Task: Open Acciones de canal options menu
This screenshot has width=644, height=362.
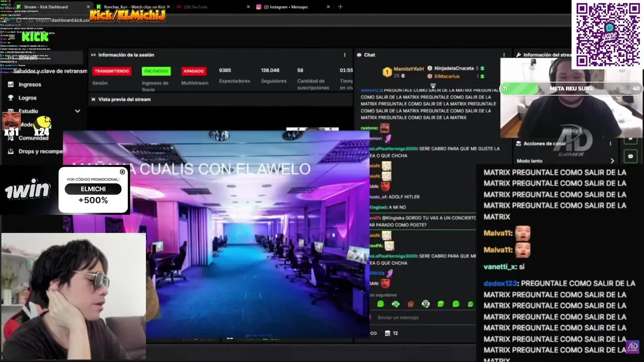Action: click(611, 143)
